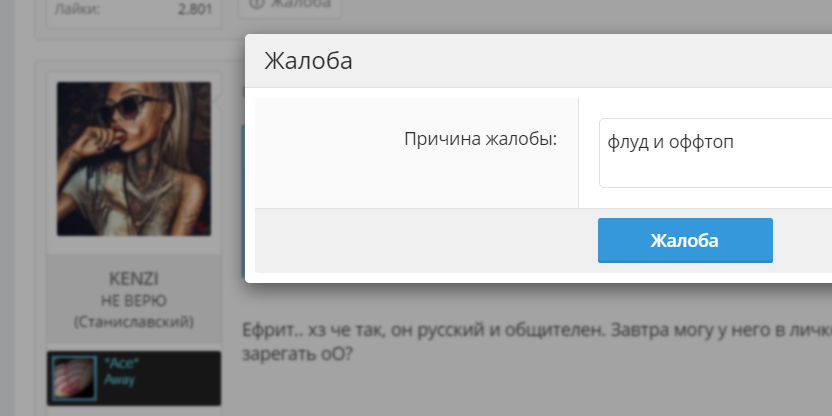Click the Лайки count 2.801
Screen dimensions: 832x416
tap(195, 9)
